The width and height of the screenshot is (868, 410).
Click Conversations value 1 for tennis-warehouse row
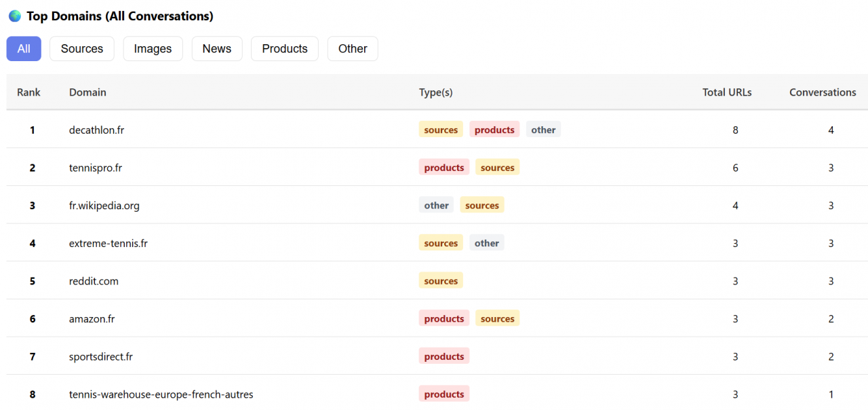pos(831,394)
